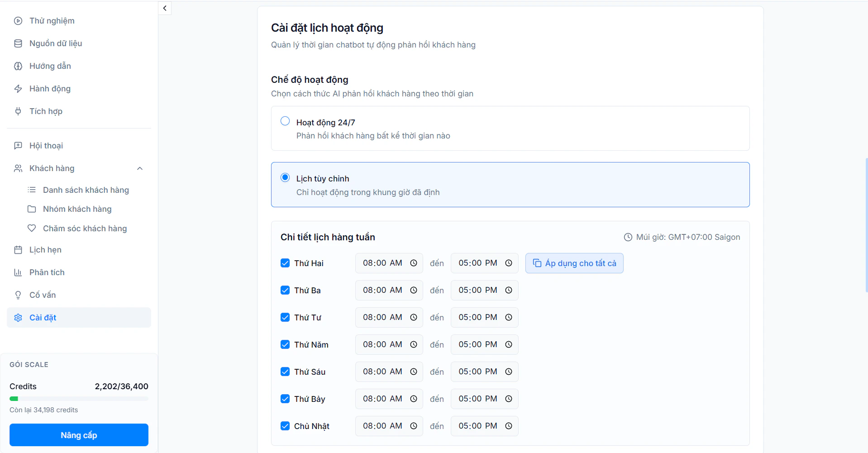Click the timezone clock icon near Múi giờ
Screen dimensions: 868x453
pos(628,237)
